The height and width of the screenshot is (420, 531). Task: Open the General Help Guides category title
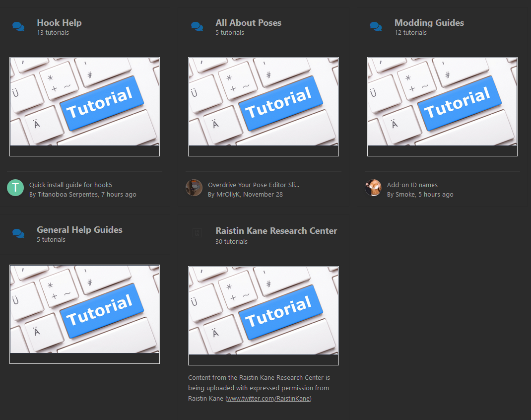[79, 230]
